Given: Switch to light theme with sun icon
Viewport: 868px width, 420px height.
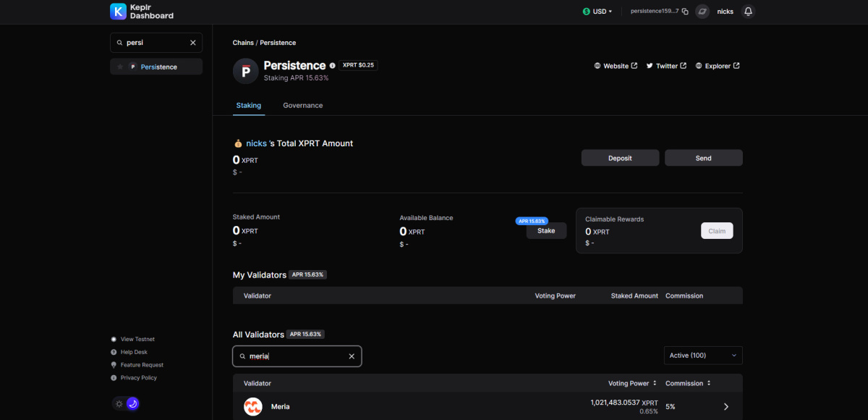Looking at the screenshot, I should point(119,403).
